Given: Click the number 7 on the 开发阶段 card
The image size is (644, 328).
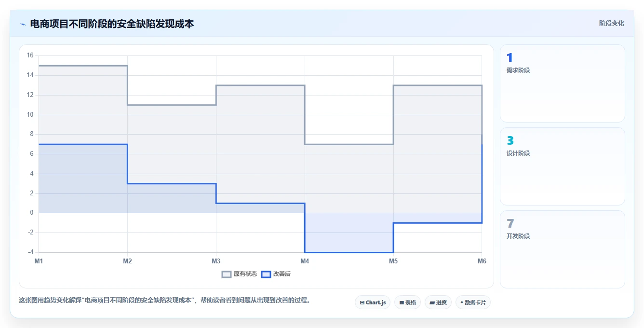Looking at the screenshot, I should click(x=510, y=224).
